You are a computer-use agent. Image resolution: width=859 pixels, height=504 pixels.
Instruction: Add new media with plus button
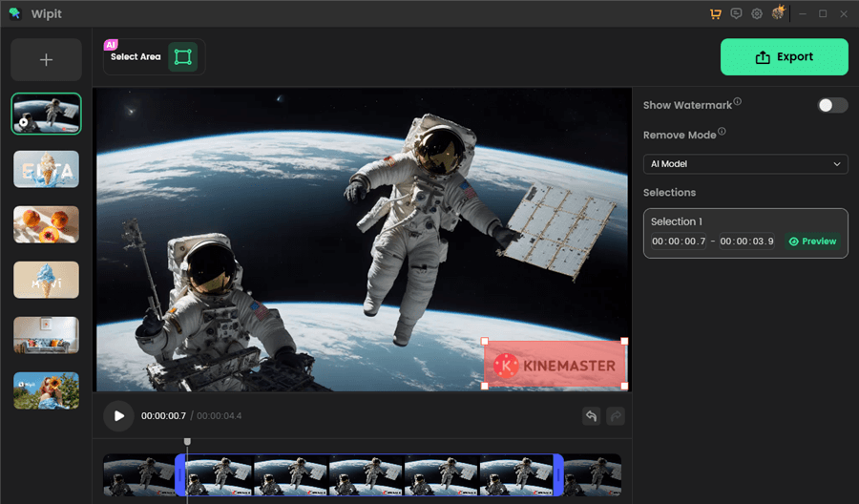tap(47, 60)
